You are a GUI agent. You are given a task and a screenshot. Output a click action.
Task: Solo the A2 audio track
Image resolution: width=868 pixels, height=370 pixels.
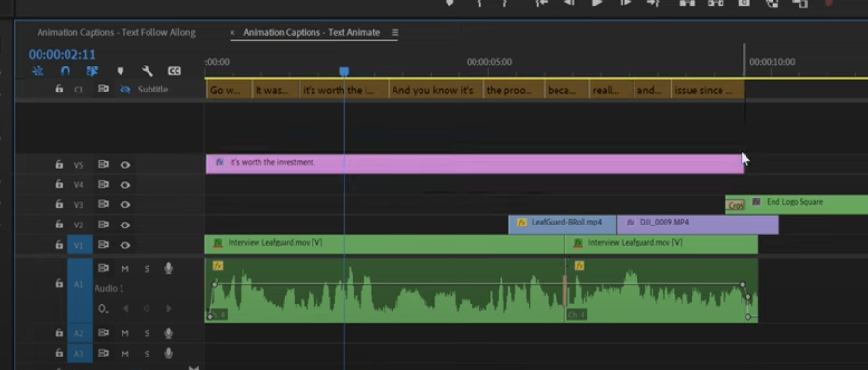pos(147,333)
